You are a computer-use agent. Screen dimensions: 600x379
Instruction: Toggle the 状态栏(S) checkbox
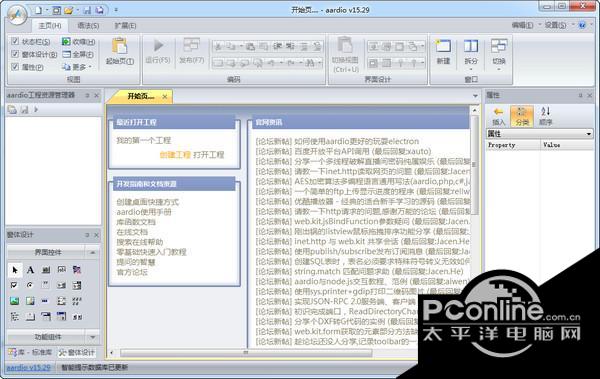15,41
